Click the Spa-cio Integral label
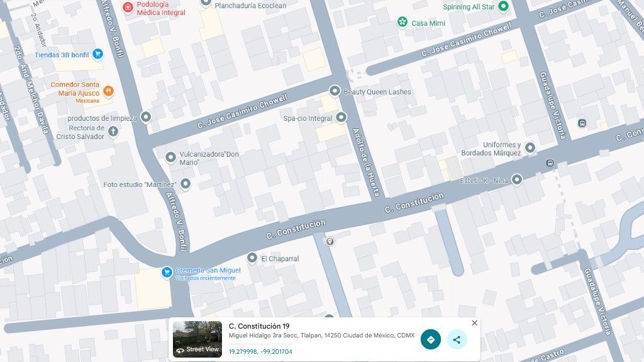Viewport: 644px width, 362px height. coord(308,118)
